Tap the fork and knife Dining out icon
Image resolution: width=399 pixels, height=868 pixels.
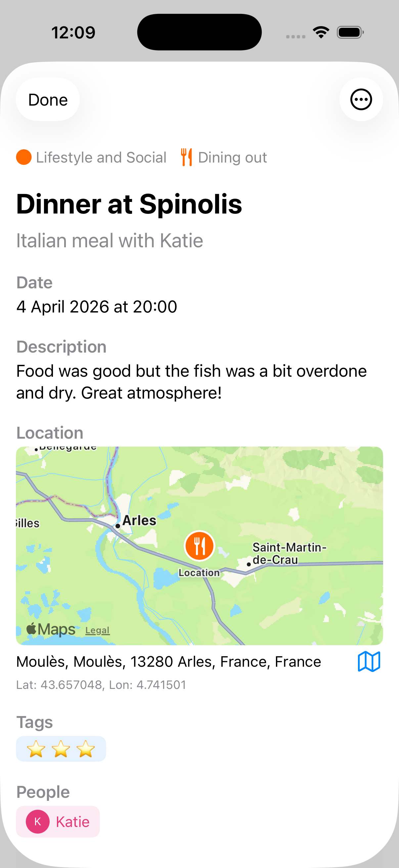186,157
